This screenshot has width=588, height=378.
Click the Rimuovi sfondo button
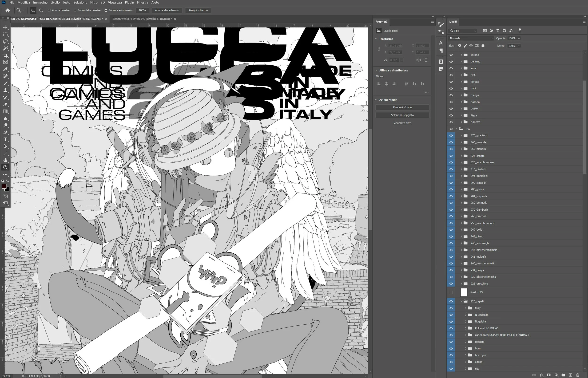tap(402, 107)
